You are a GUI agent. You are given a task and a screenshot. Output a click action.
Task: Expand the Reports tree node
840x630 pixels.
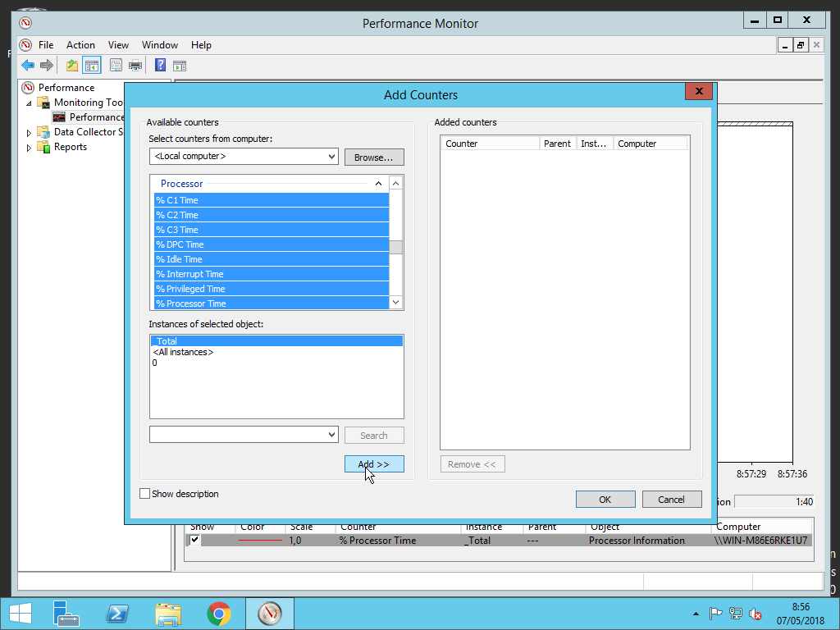pos(29,148)
